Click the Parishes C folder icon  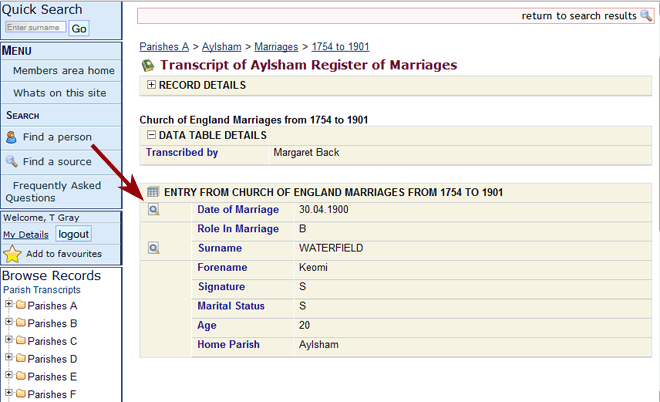click(x=21, y=340)
